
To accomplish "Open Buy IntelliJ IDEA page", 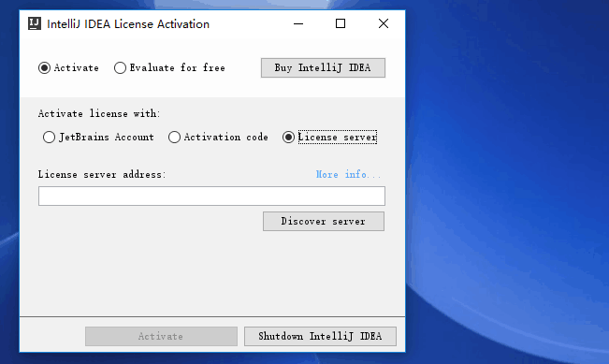I will point(323,68).
